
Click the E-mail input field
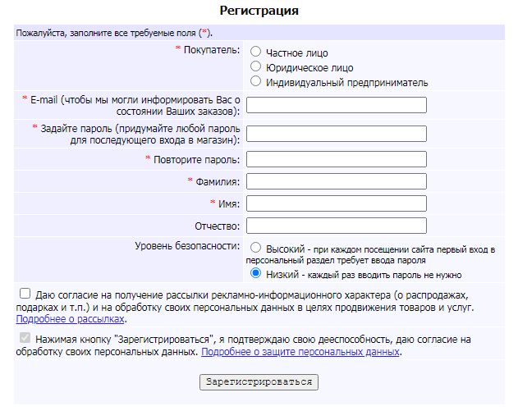coord(337,105)
